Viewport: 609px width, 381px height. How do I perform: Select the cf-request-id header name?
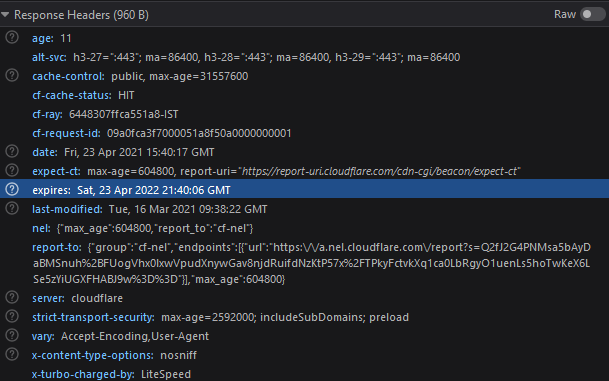pyautogui.click(x=66, y=133)
